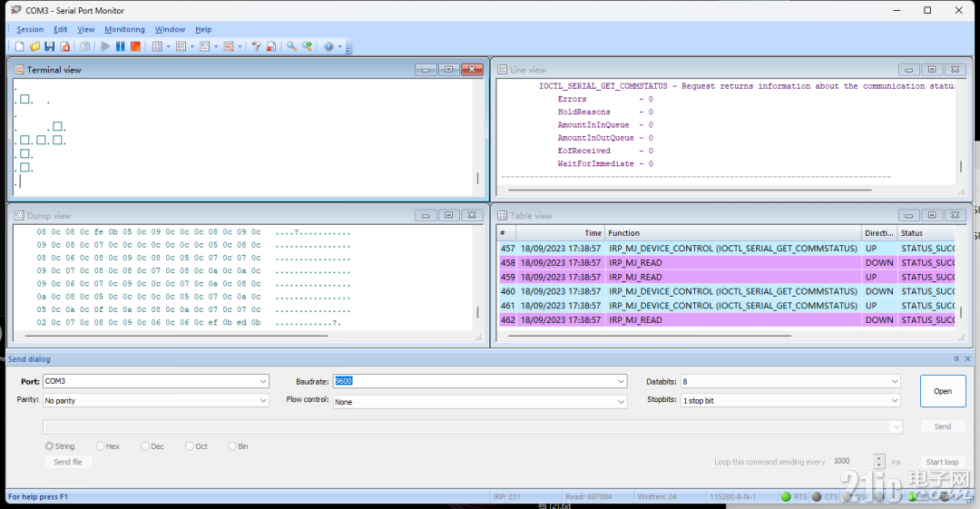Open the Monitoring menu
This screenshot has height=509, width=980.
[x=124, y=29]
